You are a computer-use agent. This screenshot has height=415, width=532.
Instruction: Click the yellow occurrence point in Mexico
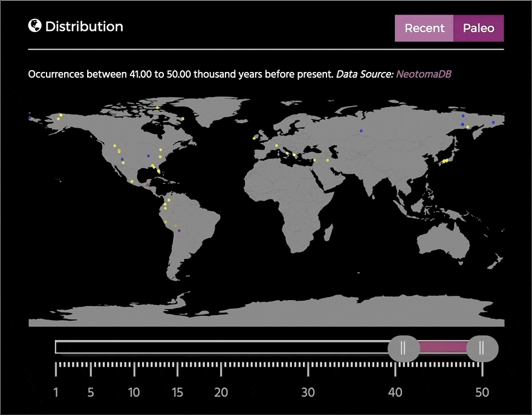[x=131, y=181]
